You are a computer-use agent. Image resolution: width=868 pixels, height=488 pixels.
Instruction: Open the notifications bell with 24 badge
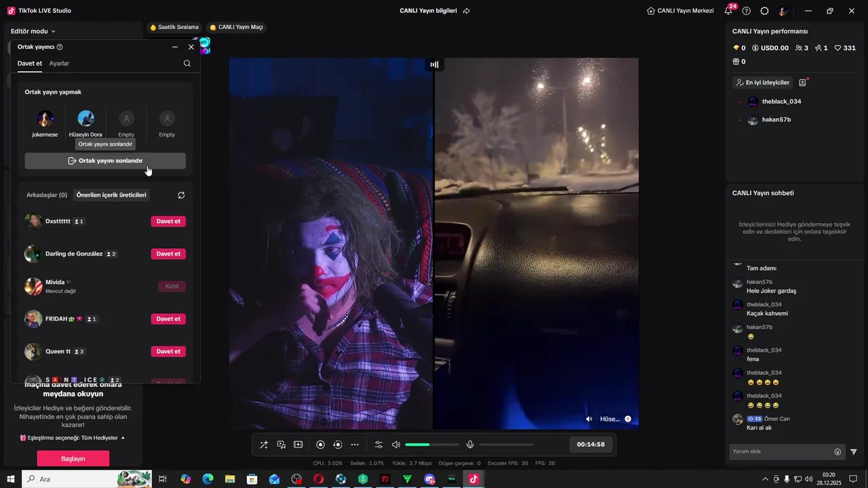coord(728,11)
